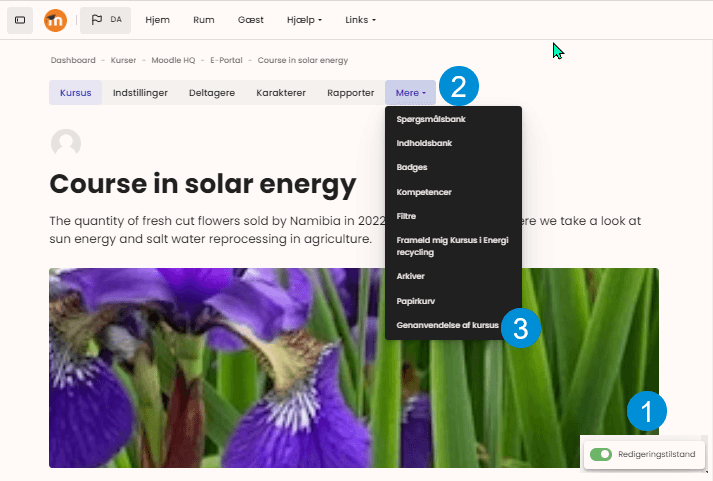The width and height of the screenshot is (713, 481).
Task: Go to Moodle HQ breadcrumb link
Action: click(173, 60)
